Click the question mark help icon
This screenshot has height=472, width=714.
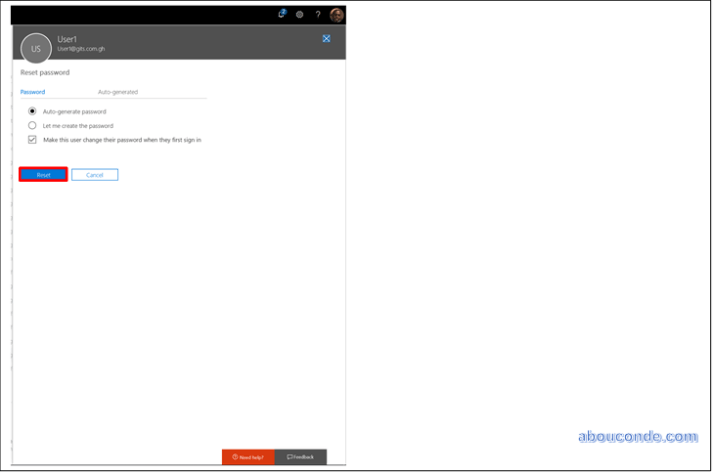318,15
